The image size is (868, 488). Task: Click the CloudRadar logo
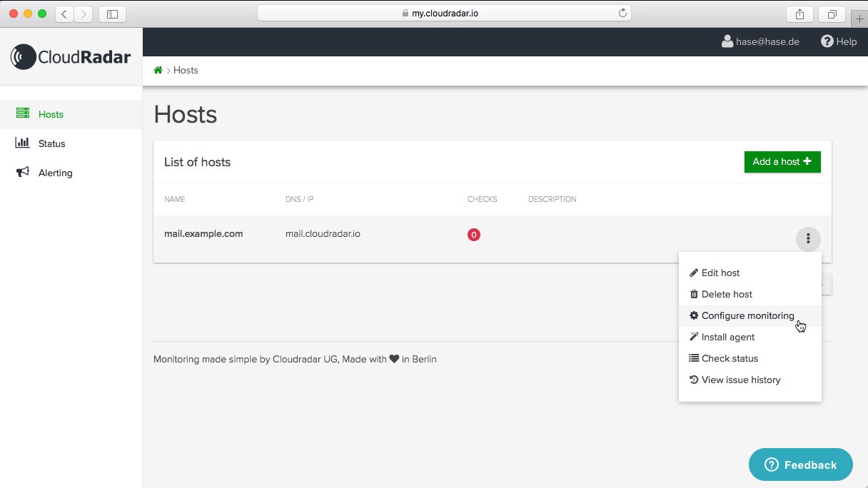[71, 57]
